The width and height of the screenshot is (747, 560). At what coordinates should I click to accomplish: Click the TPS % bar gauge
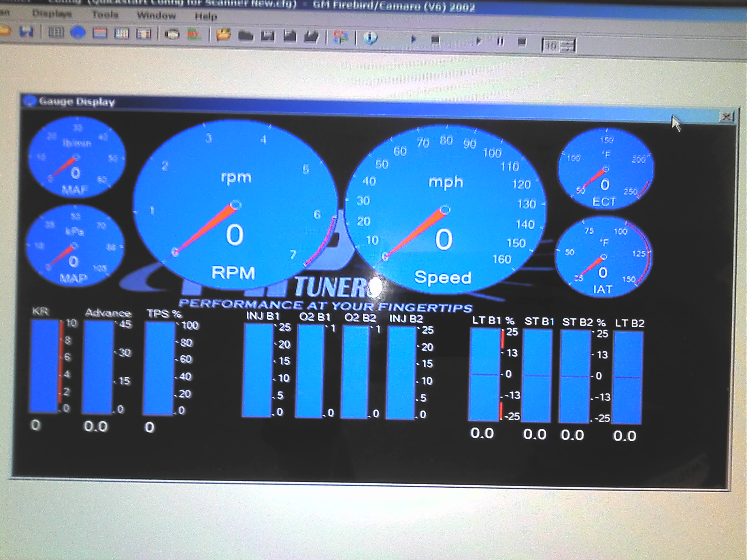pyautogui.click(x=159, y=368)
